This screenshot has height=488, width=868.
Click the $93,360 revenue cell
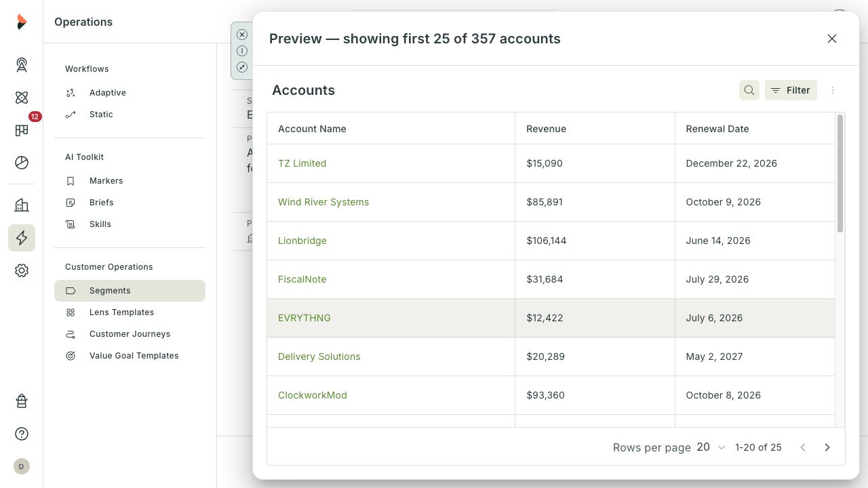tap(595, 395)
